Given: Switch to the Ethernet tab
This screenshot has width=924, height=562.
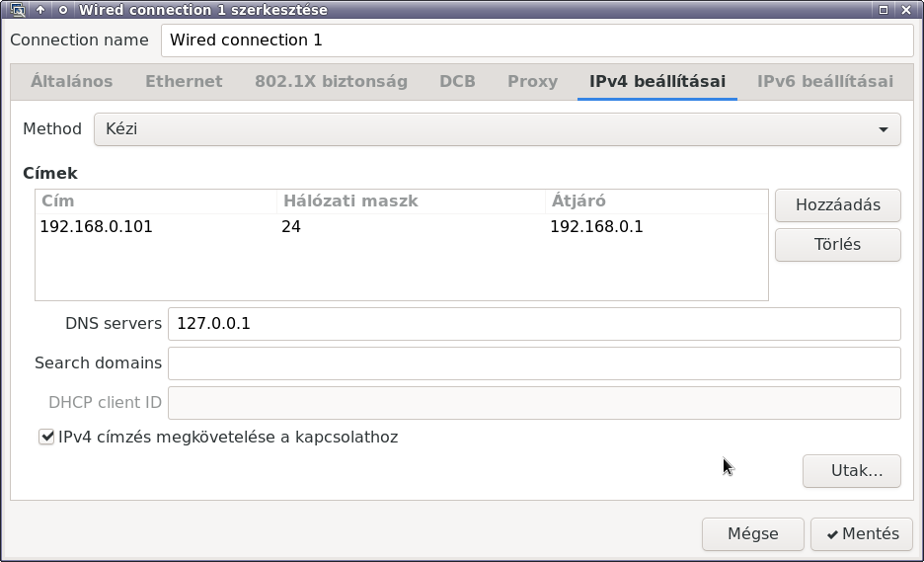Looking at the screenshot, I should (184, 81).
